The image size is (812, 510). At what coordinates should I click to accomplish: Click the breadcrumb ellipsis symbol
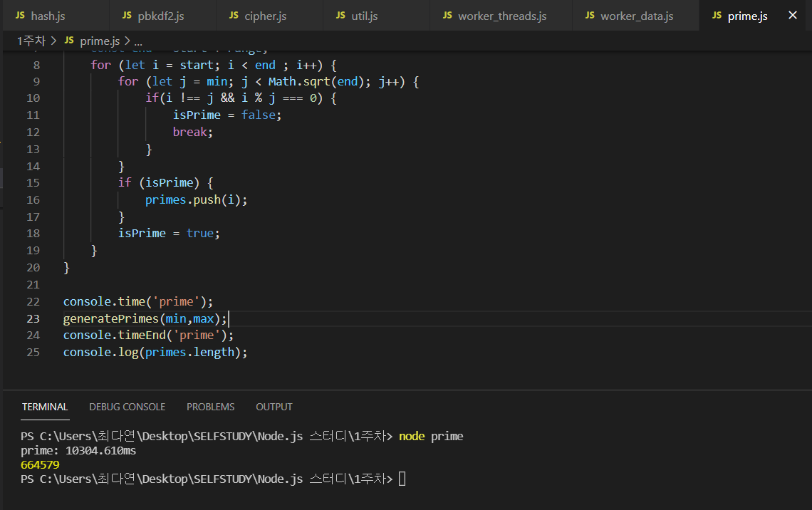(x=138, y=42)
